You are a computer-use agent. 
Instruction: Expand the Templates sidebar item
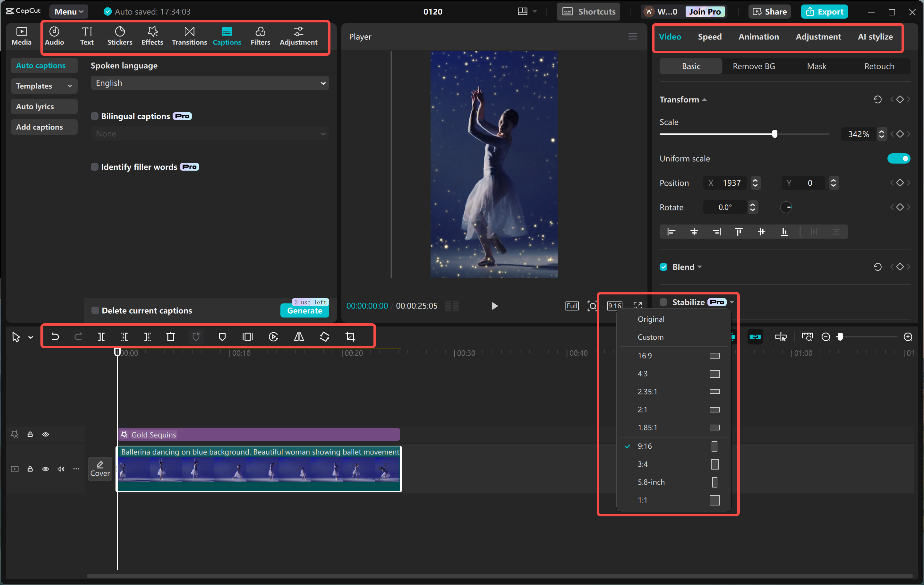point(44,86)
